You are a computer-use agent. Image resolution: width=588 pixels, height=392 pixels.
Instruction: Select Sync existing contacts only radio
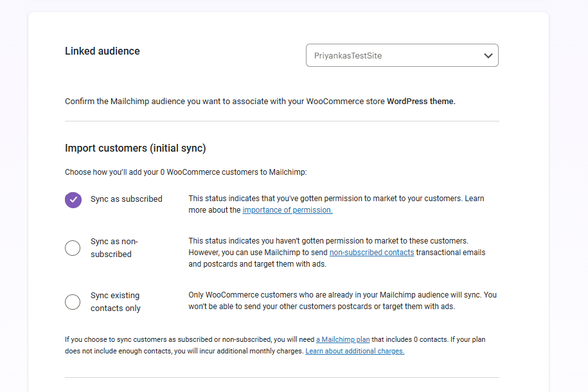pos(73,302)
